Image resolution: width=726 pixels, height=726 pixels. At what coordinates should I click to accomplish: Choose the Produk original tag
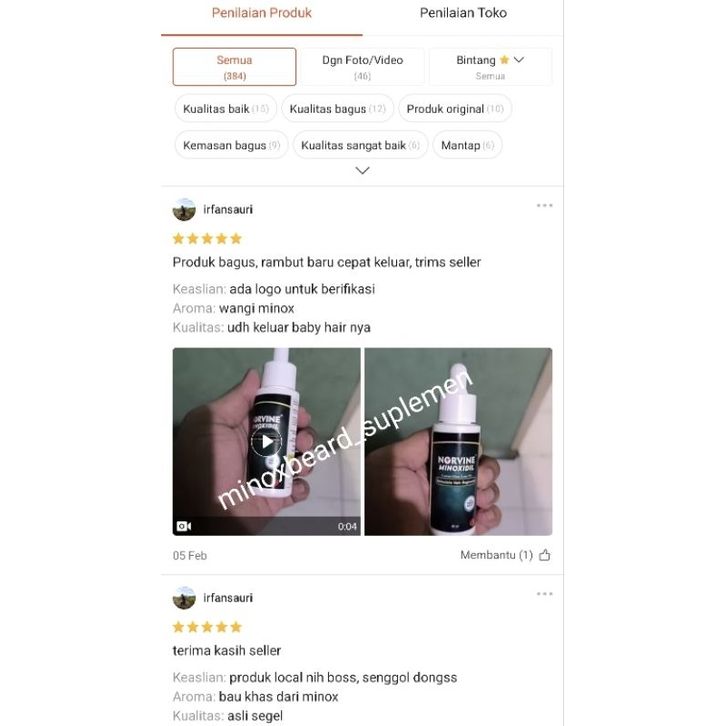point(455,109)
